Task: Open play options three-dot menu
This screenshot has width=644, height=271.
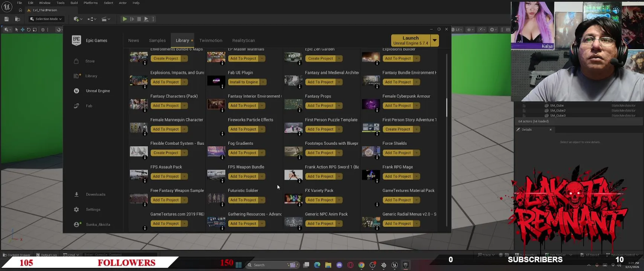Action: 153,19
